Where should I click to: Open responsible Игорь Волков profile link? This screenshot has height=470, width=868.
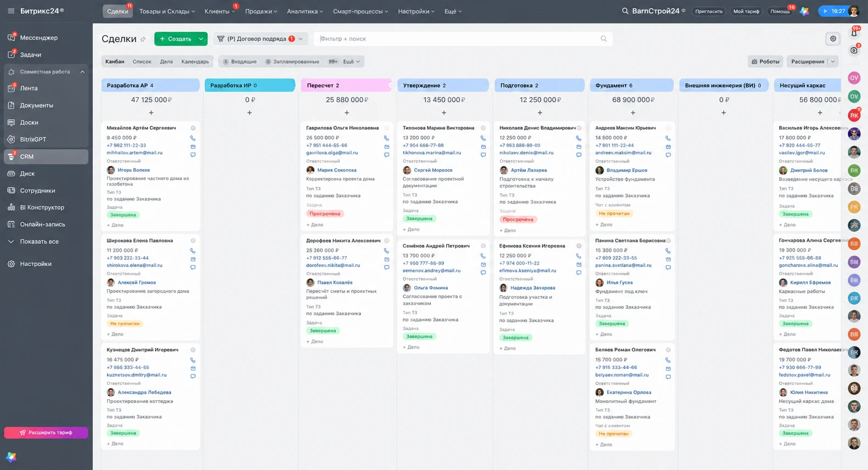[x=133, y=170]
